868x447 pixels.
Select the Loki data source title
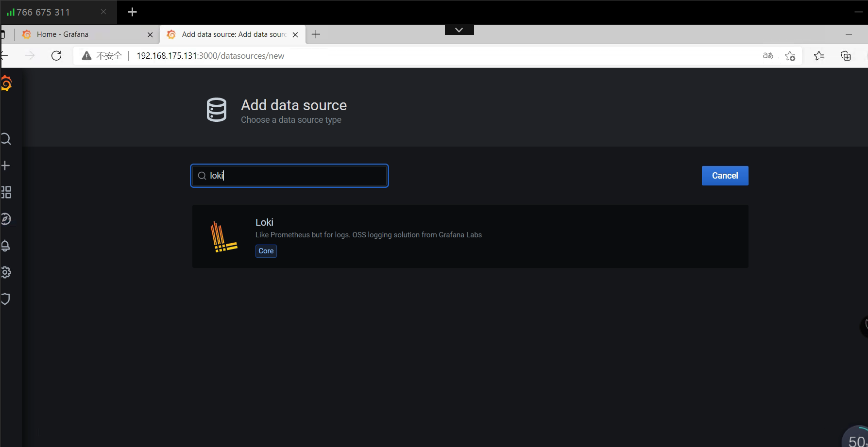(x=264, y=222)
